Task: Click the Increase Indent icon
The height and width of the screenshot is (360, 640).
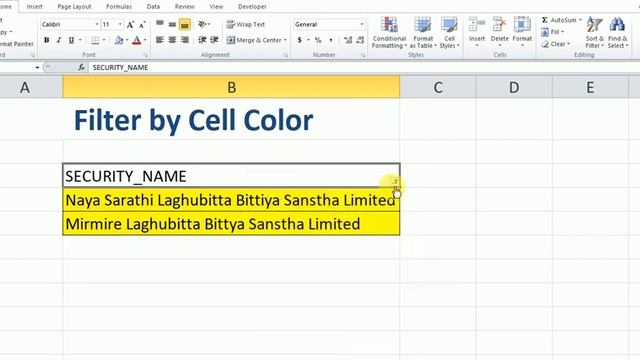Action: 214,40
